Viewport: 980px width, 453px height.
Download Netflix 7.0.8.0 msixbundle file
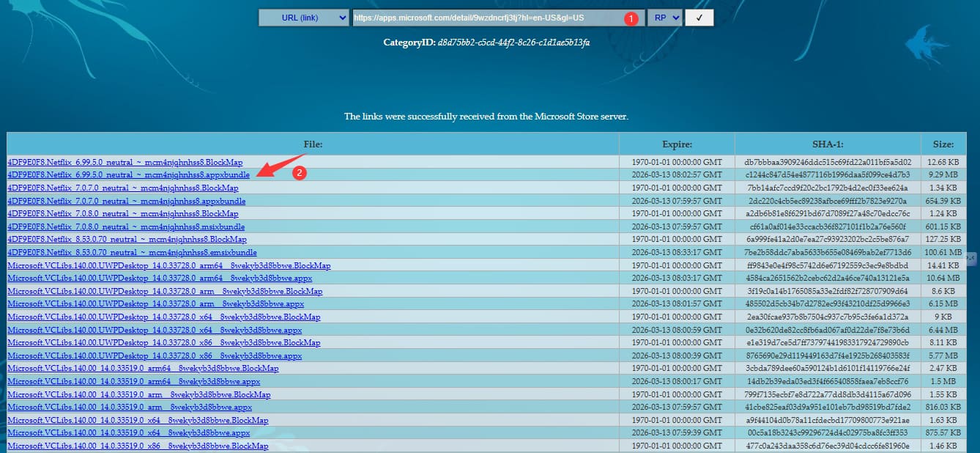(x=126, y=226)
